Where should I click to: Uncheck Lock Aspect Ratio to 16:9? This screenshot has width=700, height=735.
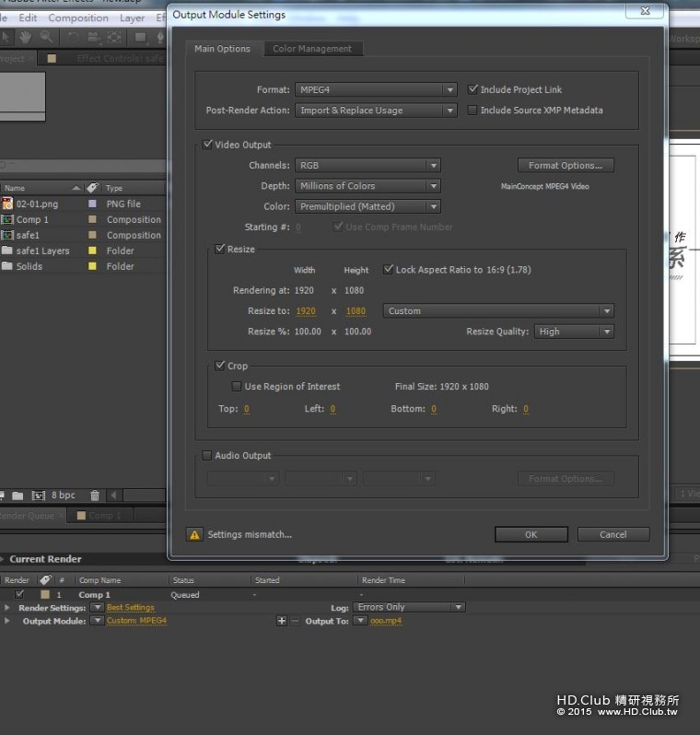click(388, 270)
